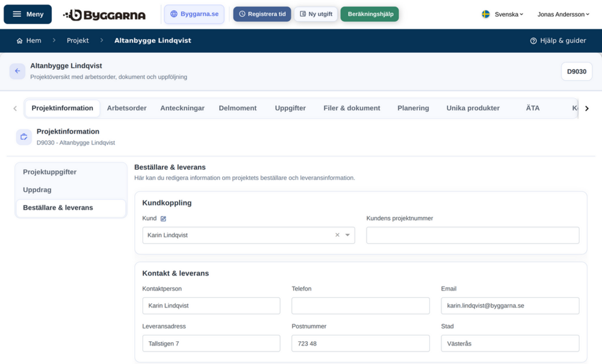This screenshot has height=364, width=602.
Task: Select Uppdrag in the side menu
Action: click(71, 190)
